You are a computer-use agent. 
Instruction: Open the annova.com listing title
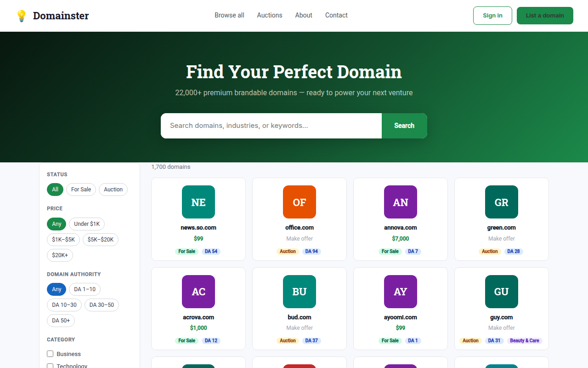(401, 228)
